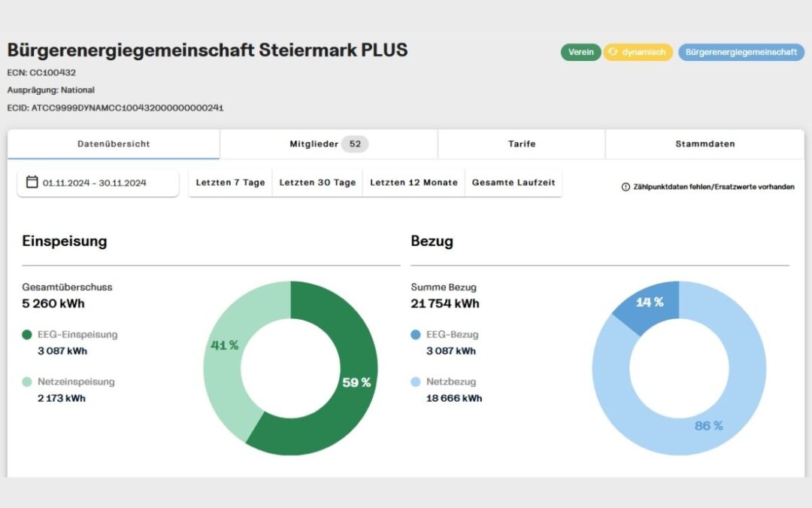This screenshot has height=508, width=812.
Task: Open the Datenübersicht tab
Action: coord(114,144)
